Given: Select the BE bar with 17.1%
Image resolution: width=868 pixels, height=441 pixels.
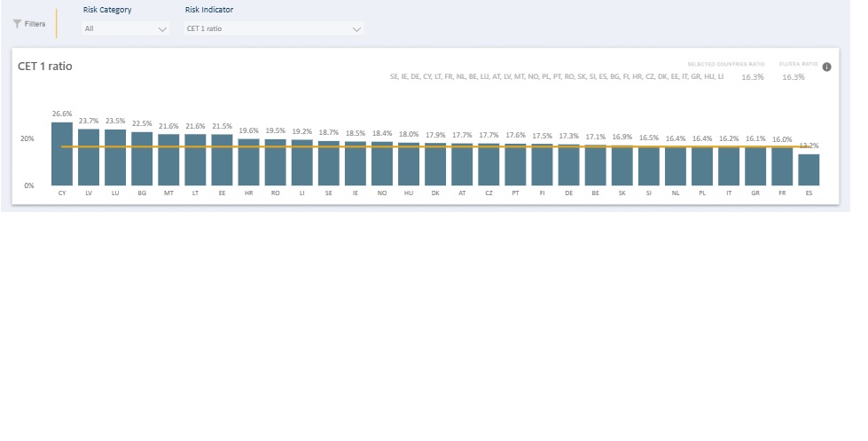Looking at the screenshot, I should [596, 166].
